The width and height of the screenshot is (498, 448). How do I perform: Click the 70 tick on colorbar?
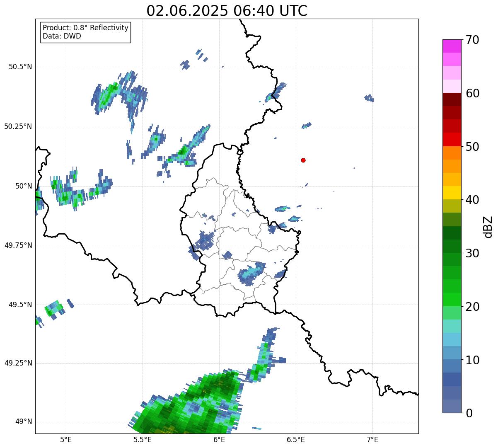tap(473, 40)
